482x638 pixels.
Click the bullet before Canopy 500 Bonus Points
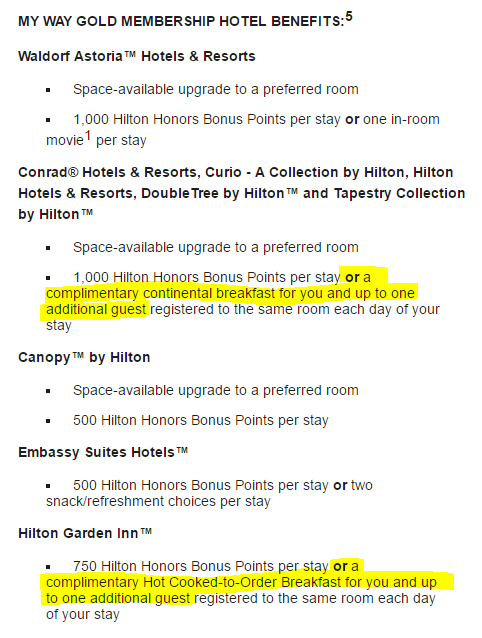click(x=48, y=421)
